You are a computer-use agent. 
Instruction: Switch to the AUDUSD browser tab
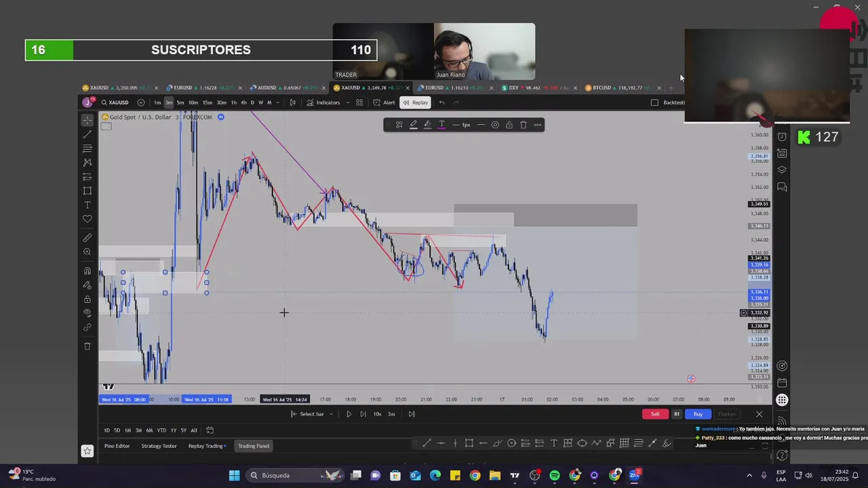[285, 87]
